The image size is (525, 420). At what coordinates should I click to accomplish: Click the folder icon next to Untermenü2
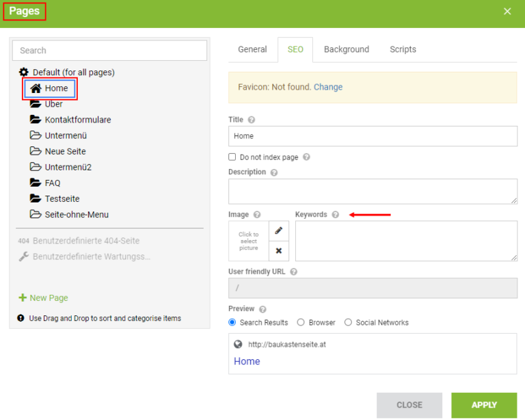tap(36, 166)
